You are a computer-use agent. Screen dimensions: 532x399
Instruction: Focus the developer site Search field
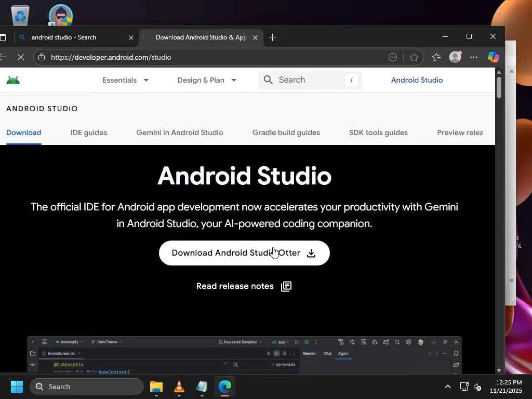pos(310,80)
